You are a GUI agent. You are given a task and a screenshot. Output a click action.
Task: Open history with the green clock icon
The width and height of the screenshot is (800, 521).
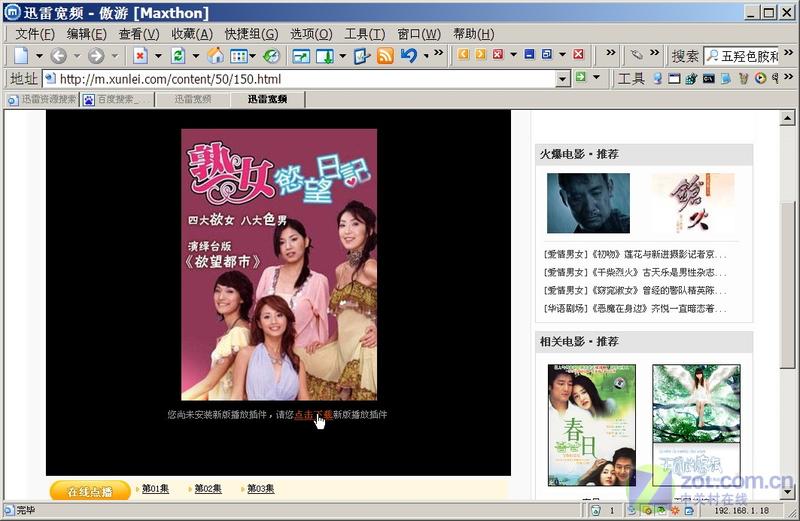[271, 56]
